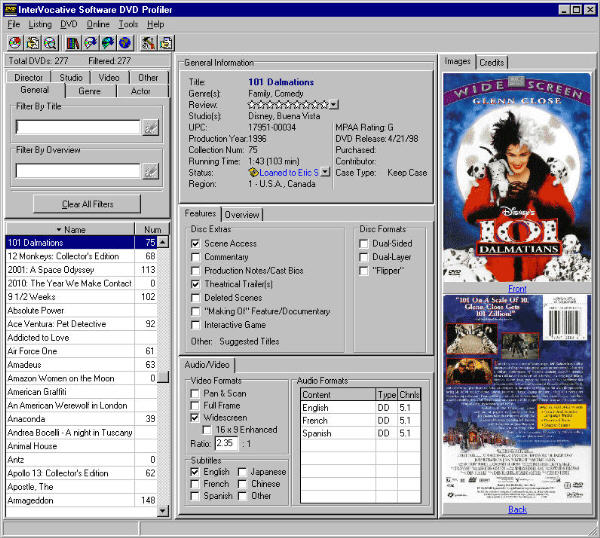
Task: Open the Online menu
Action: (98, 24)
